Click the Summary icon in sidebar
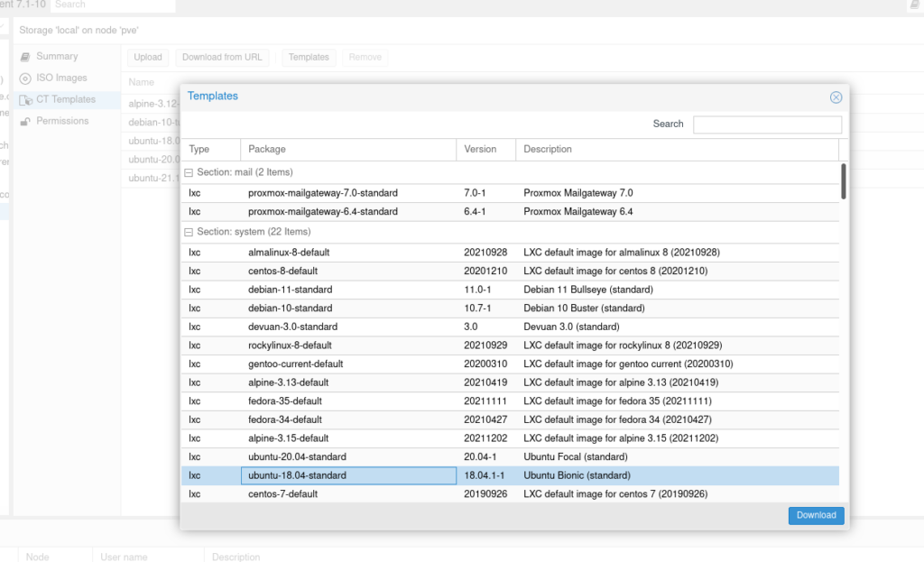Screen dimensions: 924x562 24,57
